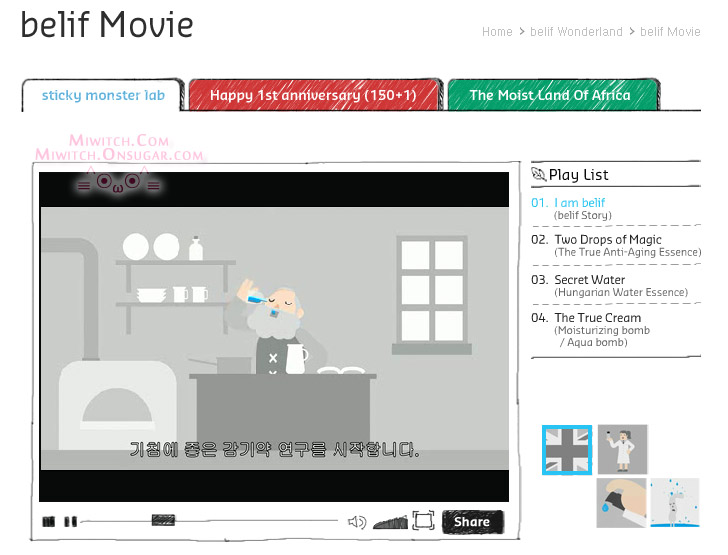Open the sticky monster lab tab
728x555 pixels.
(103, 95)
